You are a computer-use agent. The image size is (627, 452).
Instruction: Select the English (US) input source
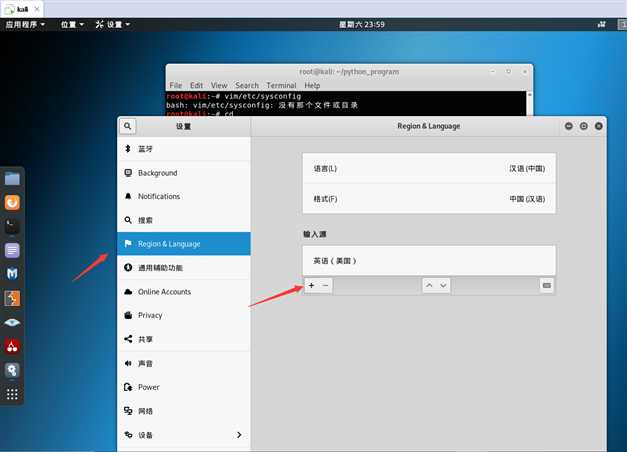coord(429,261)
